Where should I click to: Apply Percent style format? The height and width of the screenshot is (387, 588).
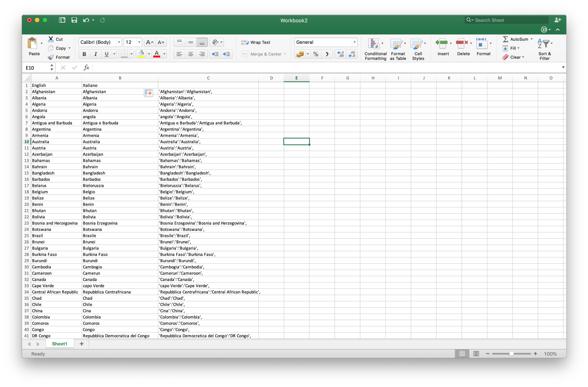(316, 54)
